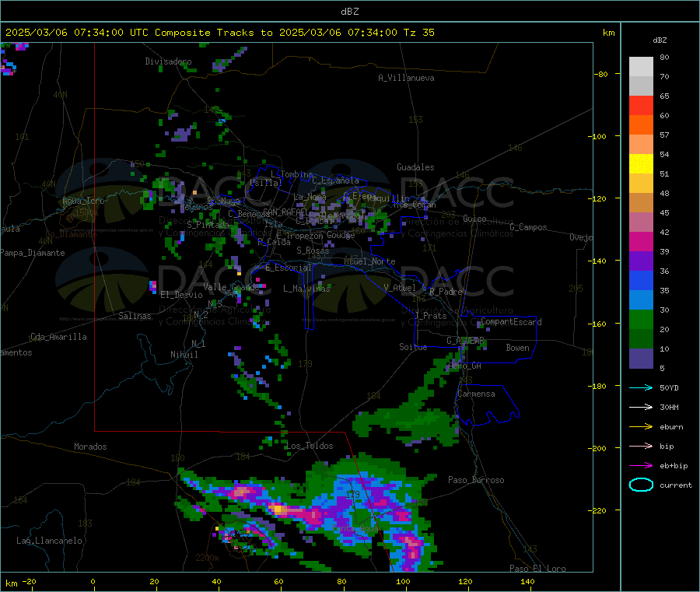
Task: Click the S_Rosas map label
Action: (x=313, y=250)
